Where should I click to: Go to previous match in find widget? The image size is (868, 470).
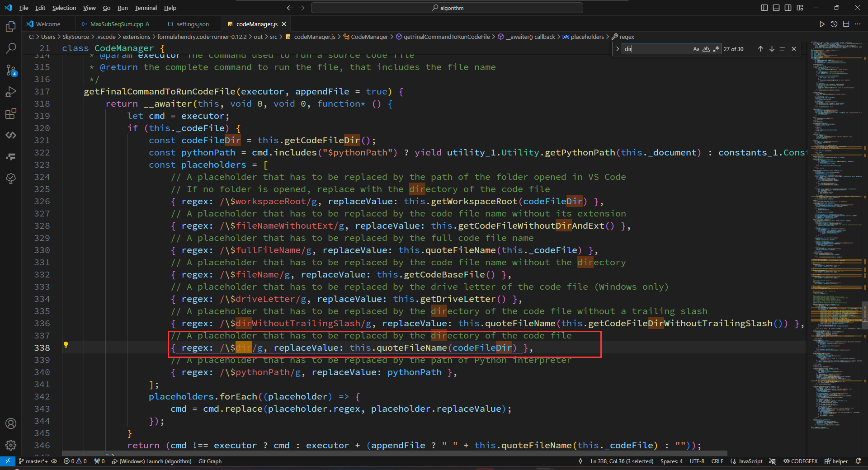tap(760, 49)
